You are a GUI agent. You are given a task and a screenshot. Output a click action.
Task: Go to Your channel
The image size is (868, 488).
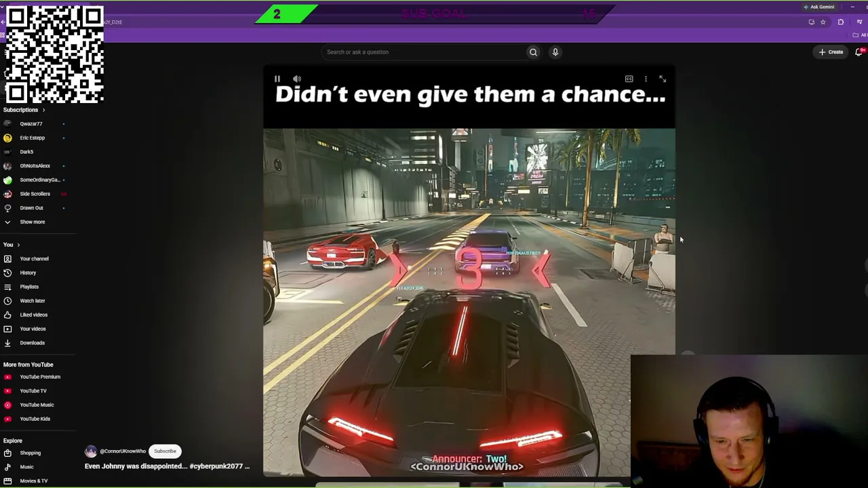point(34,259)
